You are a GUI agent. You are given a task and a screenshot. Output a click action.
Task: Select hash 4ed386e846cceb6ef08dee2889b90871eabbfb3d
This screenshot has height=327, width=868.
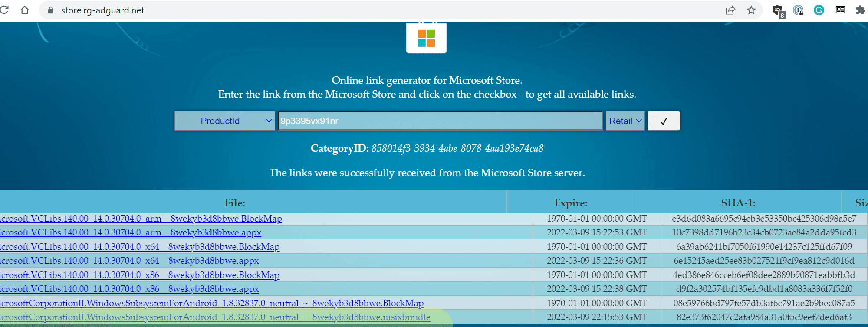(764, 275)
